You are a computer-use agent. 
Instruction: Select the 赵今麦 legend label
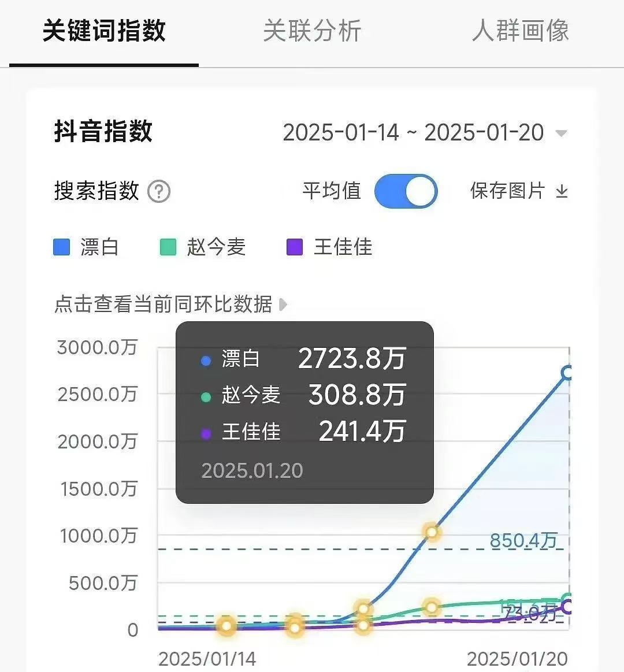pos(216,247)
